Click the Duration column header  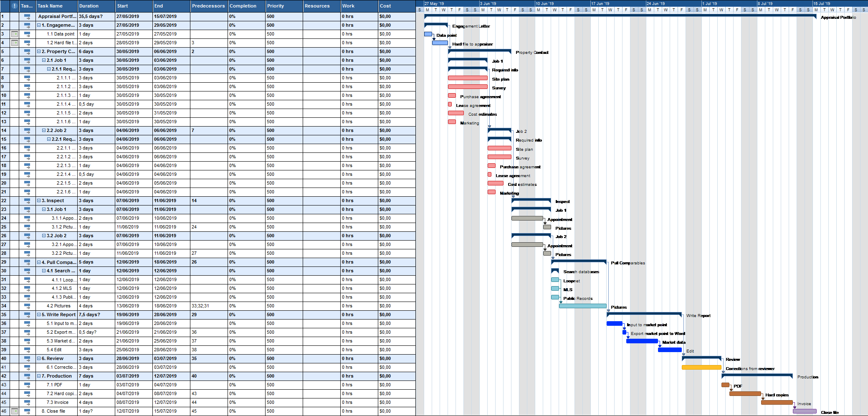(95, 6)
